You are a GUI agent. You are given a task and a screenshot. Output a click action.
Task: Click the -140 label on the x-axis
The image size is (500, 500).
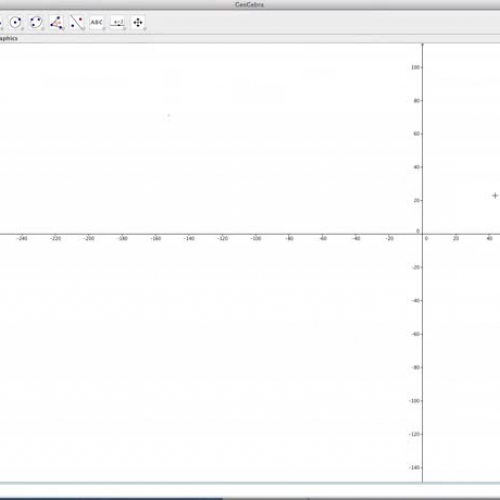coord(189,238)
